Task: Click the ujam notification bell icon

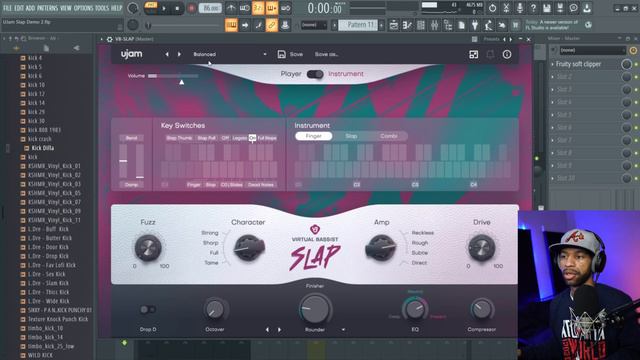Action: [x=490, y=54]
